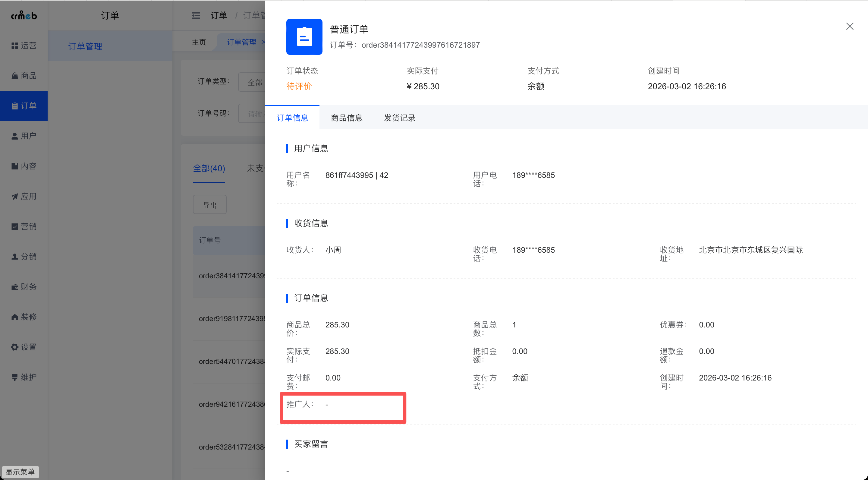Go to the 用户 sidebar menu
This screenshot has width=868, height=480.
tap(24, 136)
